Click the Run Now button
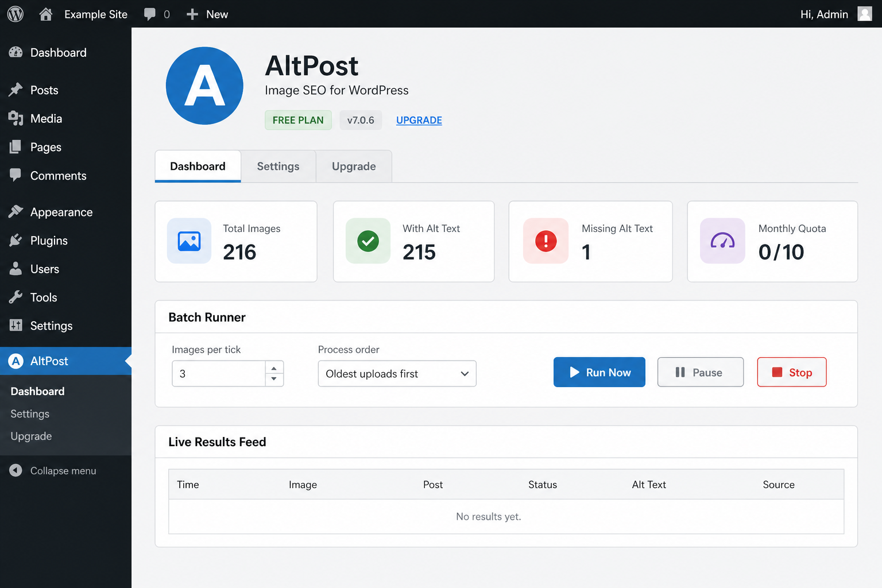This screenshot has height=588, width=882. 599,372
